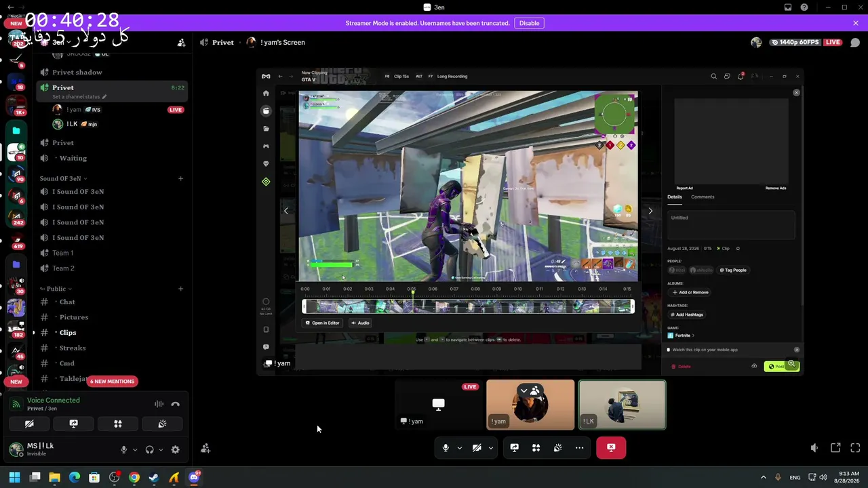Screen dimensions: 868x488
Task: Start an activity from call control bar
Action: [x=536, y=447]
